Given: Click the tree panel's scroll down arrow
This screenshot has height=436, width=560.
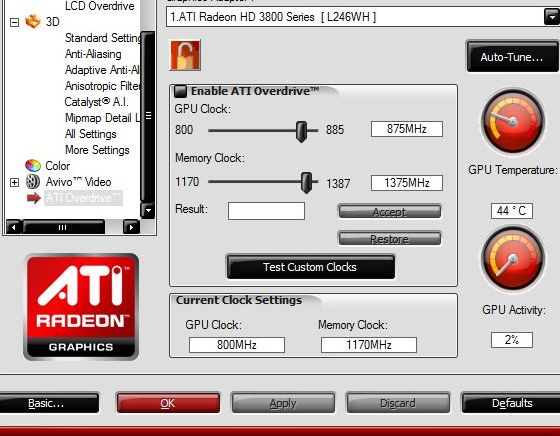Looking at the screenshot, I should (148, 210).
